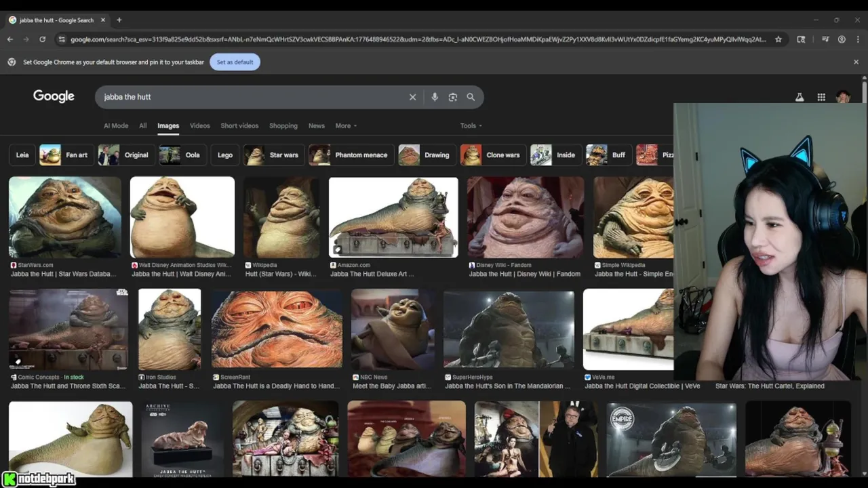Open 'Jabba the Hutt | Star Wars Databa...' link
This screenshot has height=488, width=868.
point(64,274)
